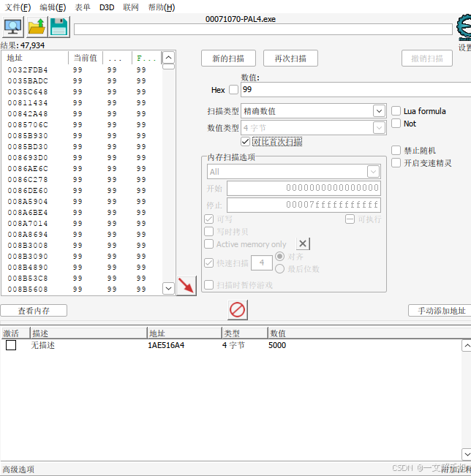Viewport: 471px width, 476px height.
Task: Select result address 00811434
Action: click(28, 102)
